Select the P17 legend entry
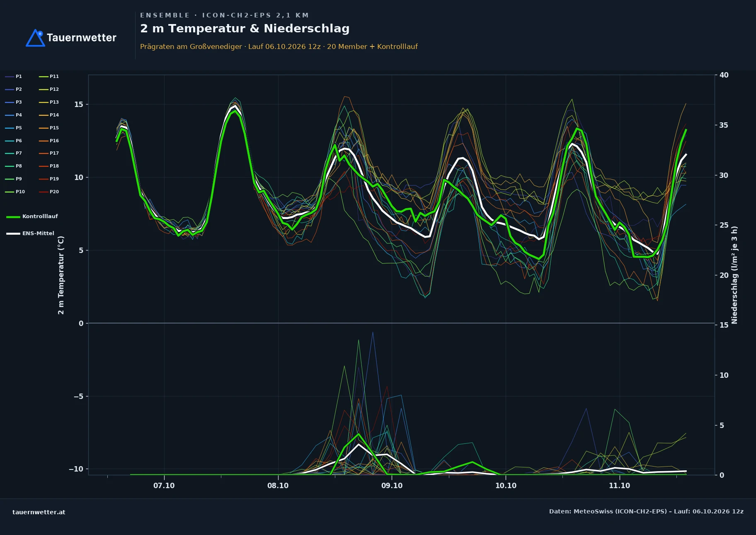 49,153
